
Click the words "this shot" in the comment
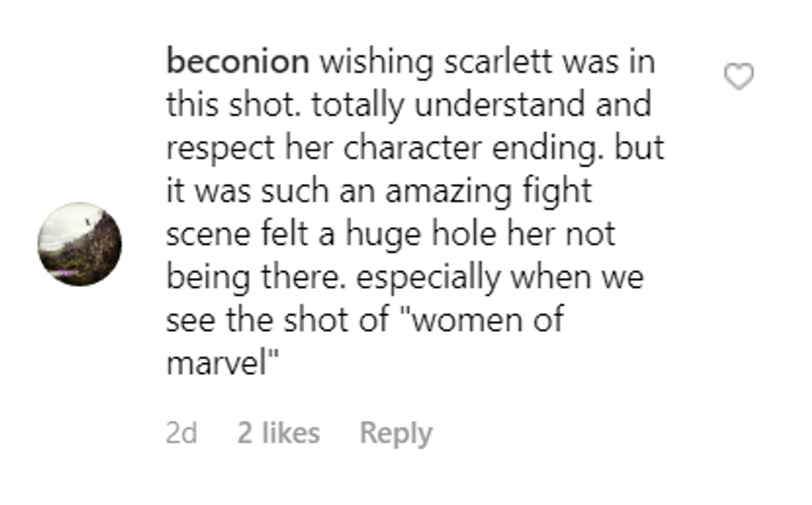230,105
